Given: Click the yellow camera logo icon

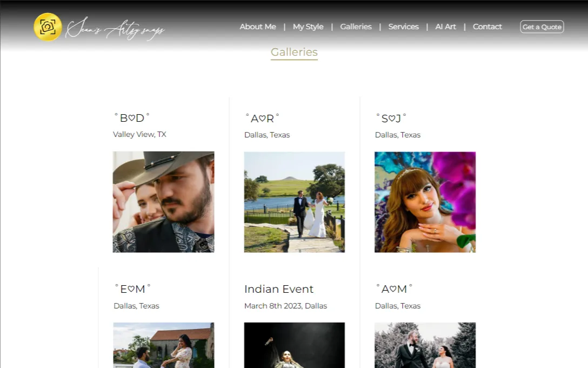Looking at the screenshot, I should tap(48, 27).
